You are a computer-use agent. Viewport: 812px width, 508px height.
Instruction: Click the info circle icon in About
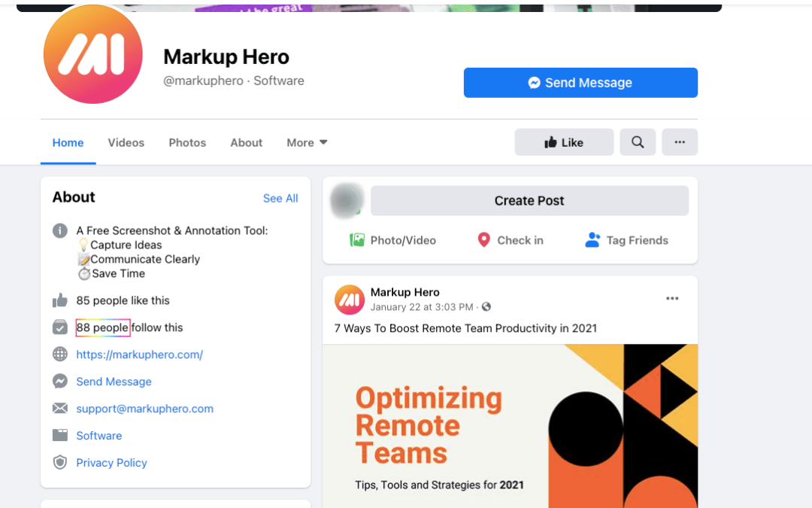point(60,231)
